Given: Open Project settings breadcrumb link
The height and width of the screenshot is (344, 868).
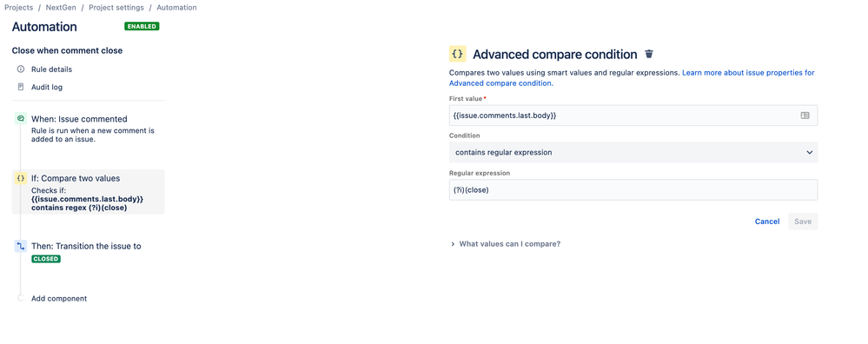Looking at the screenshot, I should coord(116,8).
